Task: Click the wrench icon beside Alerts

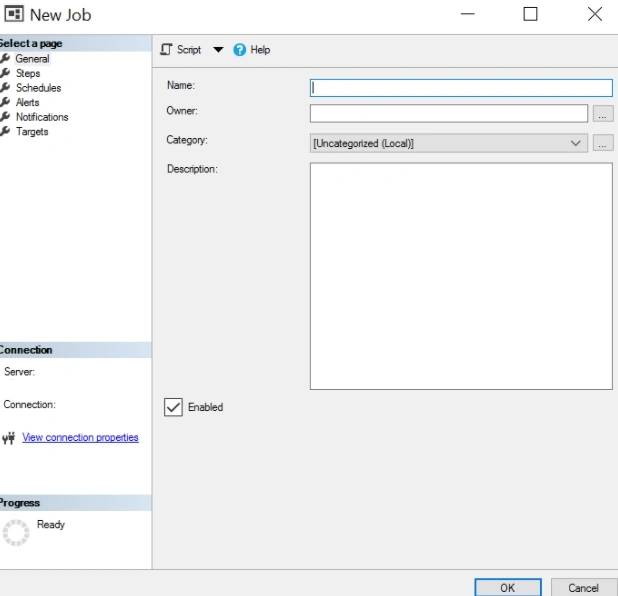Action: point(5,102)
